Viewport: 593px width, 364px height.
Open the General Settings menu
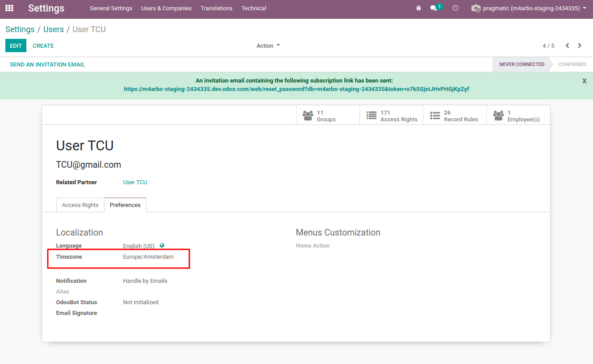111,8
